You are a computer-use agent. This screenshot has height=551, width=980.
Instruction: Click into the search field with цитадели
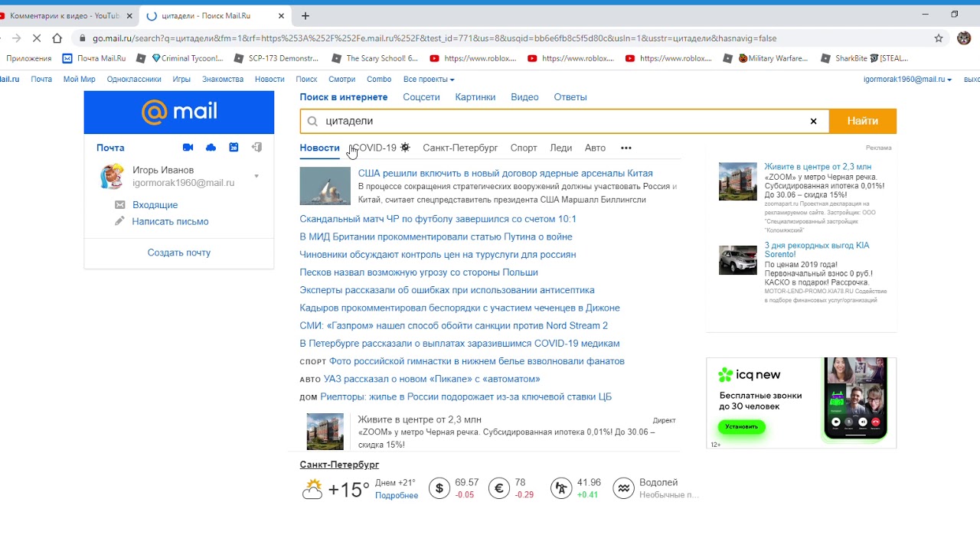pos(564,121)
